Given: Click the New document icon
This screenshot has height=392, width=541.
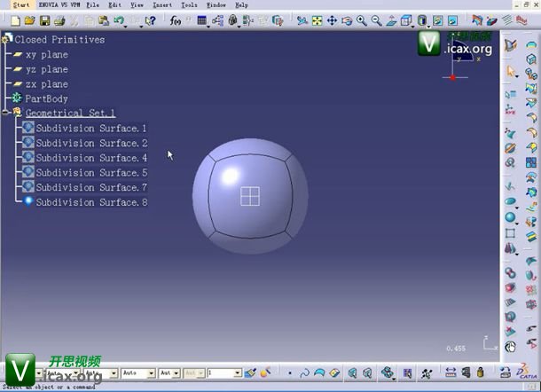Looking at the screenshot, I should point(14,20).
